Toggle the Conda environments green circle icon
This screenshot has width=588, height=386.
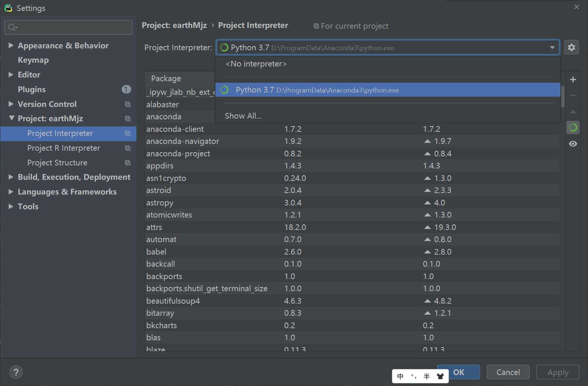[573, 128]
